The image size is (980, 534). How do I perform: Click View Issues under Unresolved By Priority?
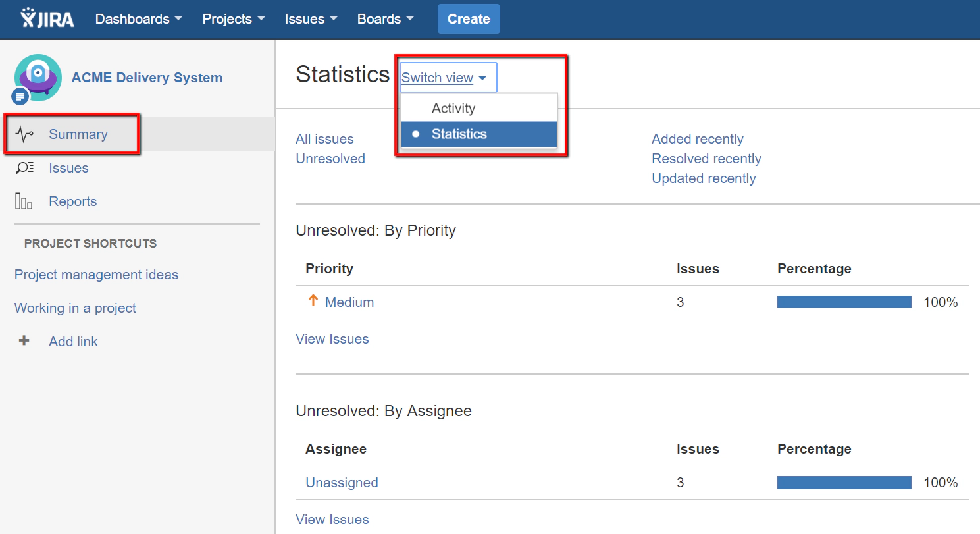click(332, 338)
